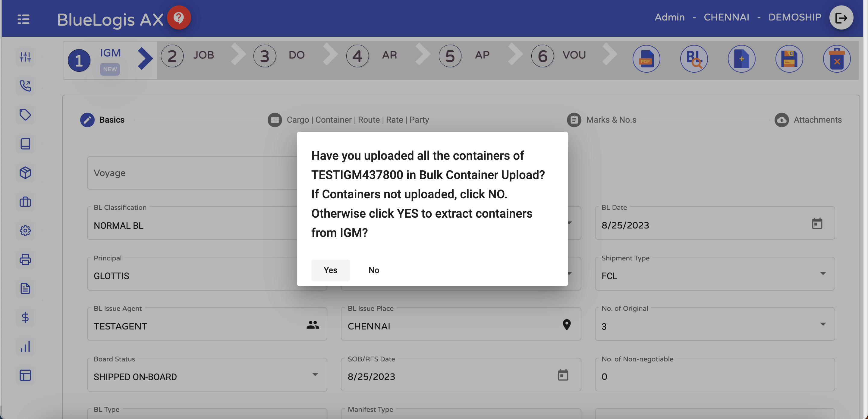Click the location pin in BL Issue Place
The width and height of the screenshot is (868, 419).
click(x=567, y=325)
